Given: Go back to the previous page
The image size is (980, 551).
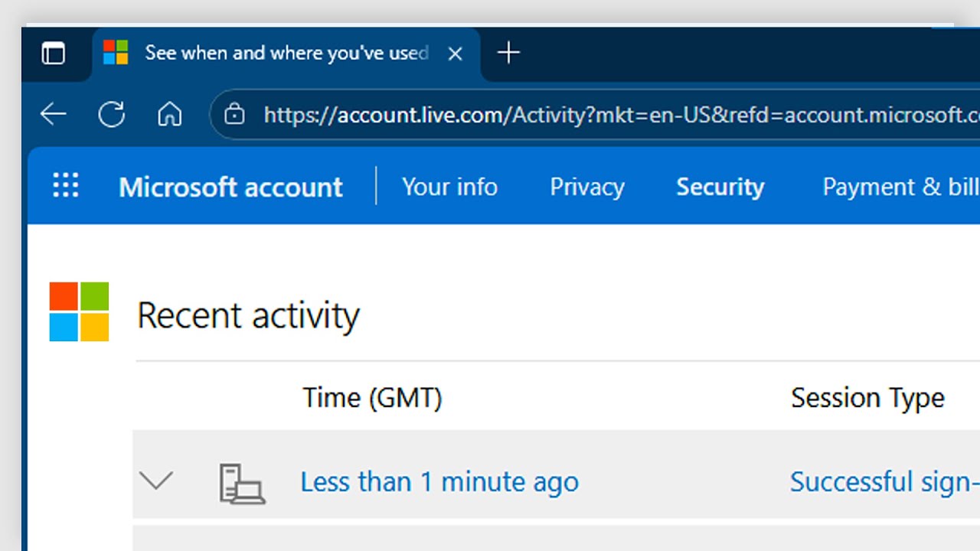Looking at the screenshot, I should click(54, 115).
